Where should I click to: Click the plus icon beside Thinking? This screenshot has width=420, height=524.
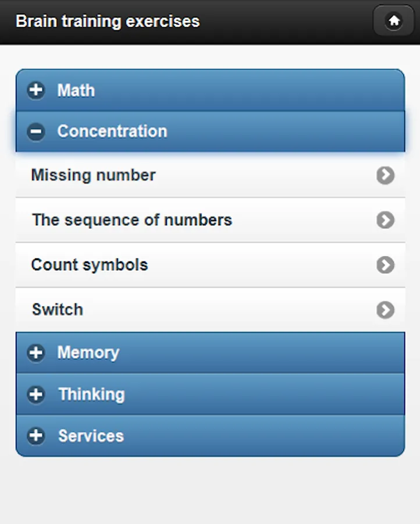pyautogui.click(x=36, y=394)
